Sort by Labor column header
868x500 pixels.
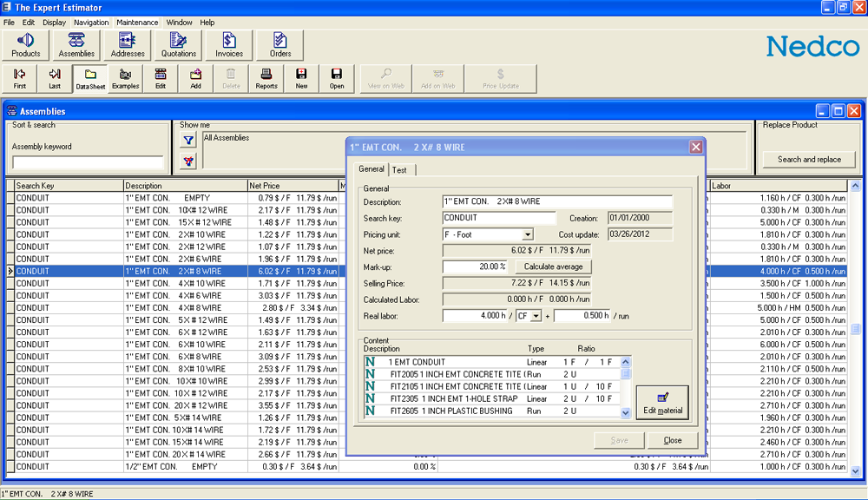click(x=778, y=186)
